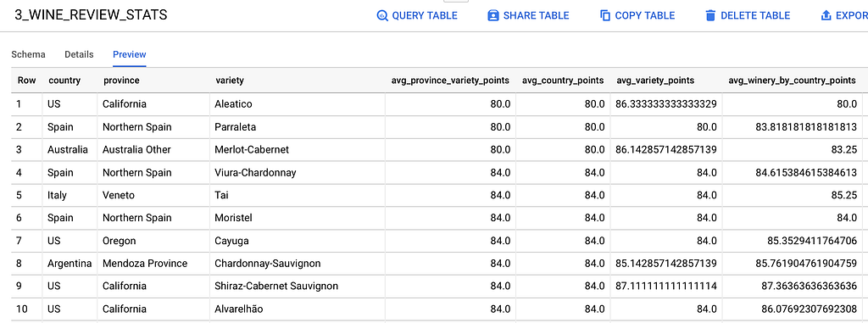This screenshot has width=868, height=323.
Task: Click the Delete Table trash icon
Action: tap(711, 15)
